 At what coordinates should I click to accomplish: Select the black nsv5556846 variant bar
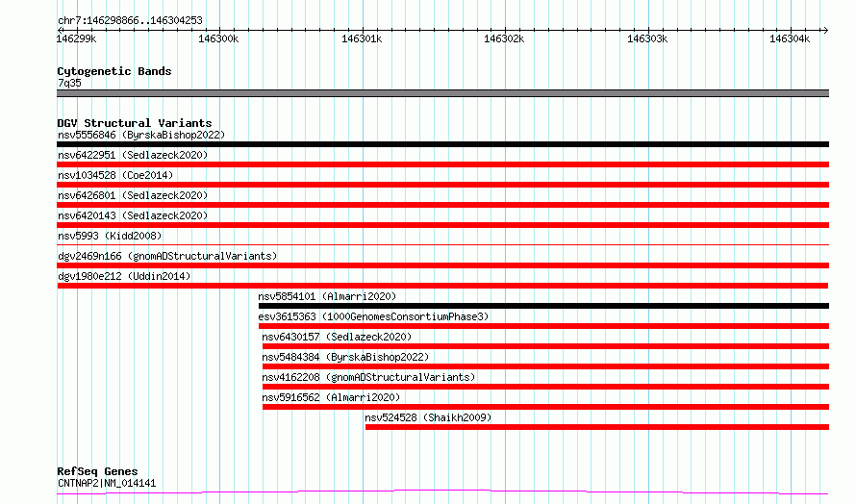point(442,144)
